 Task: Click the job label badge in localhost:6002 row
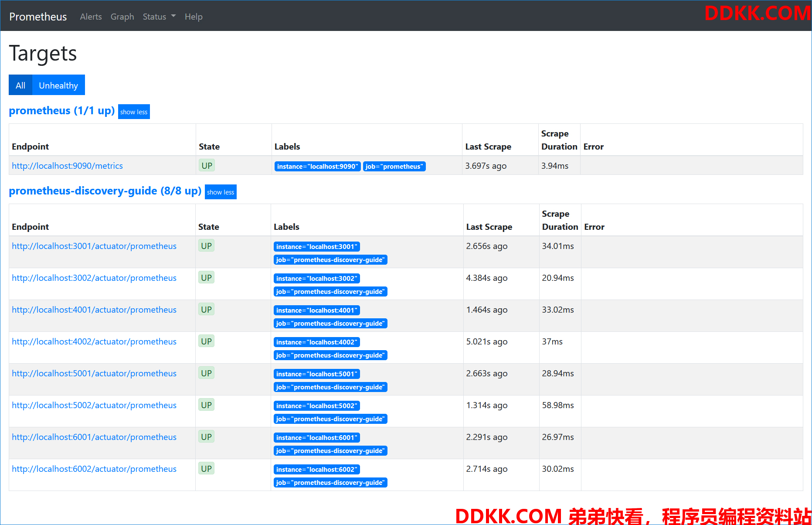point(330,483)
